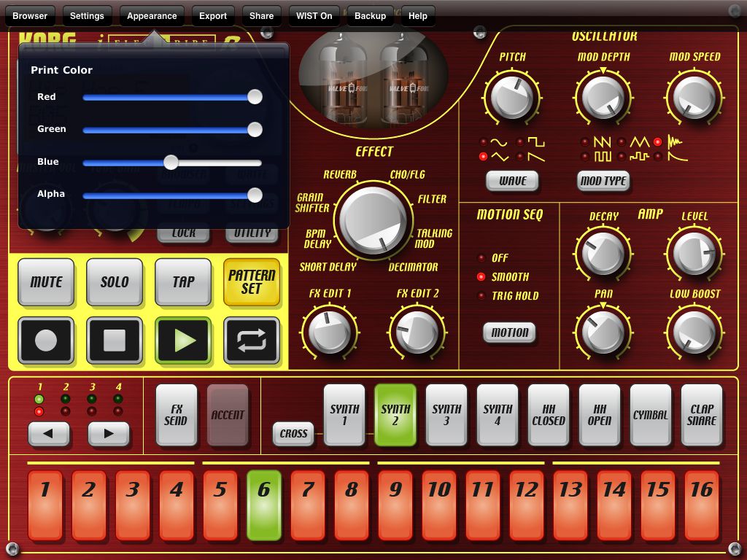Screen dimensions: 747x560
Task: Click the Red color slider
Action: 172,97
